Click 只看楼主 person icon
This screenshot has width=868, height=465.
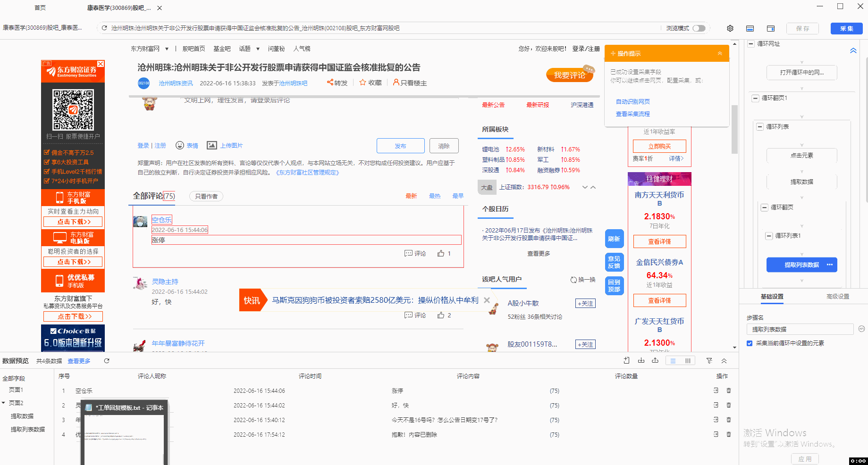point(396,83)
